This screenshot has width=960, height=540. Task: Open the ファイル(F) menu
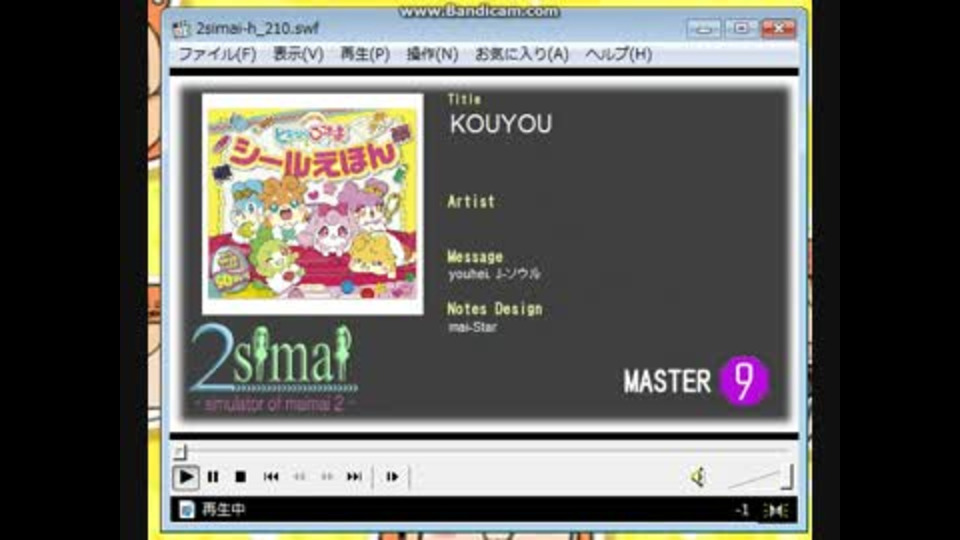click(217, 54)
